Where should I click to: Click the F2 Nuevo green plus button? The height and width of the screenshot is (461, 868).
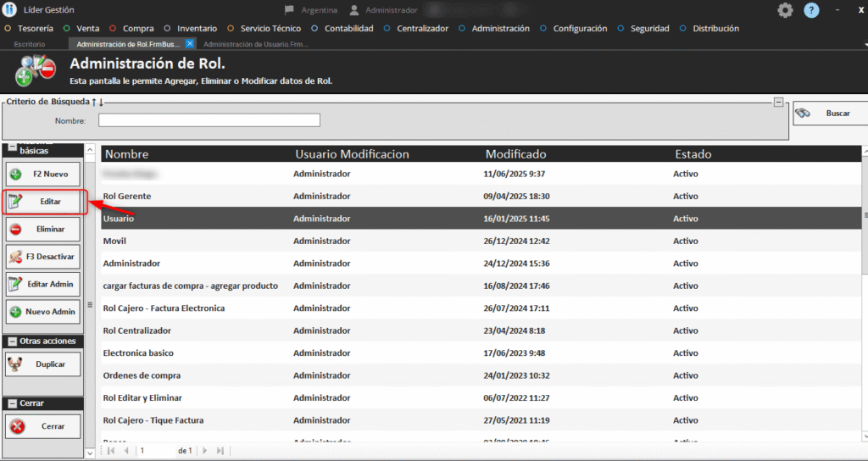43,174
